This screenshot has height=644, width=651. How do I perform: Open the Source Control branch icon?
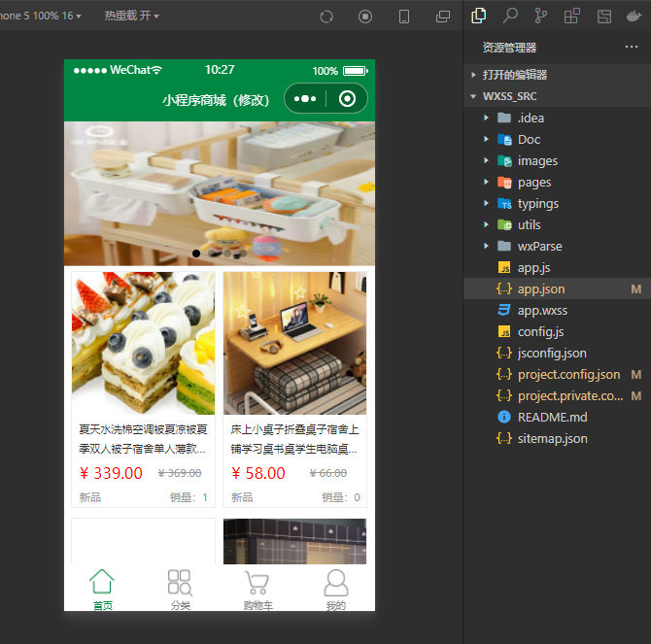coord(540,16)
